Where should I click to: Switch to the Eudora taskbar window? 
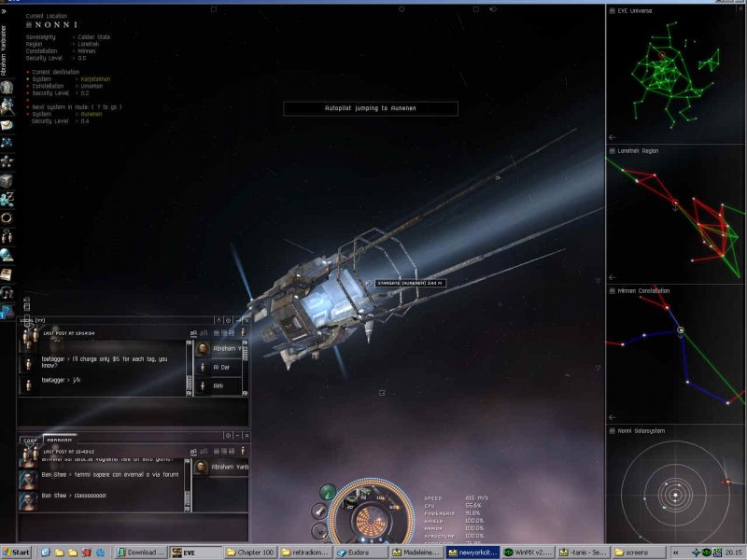(362, 551)
